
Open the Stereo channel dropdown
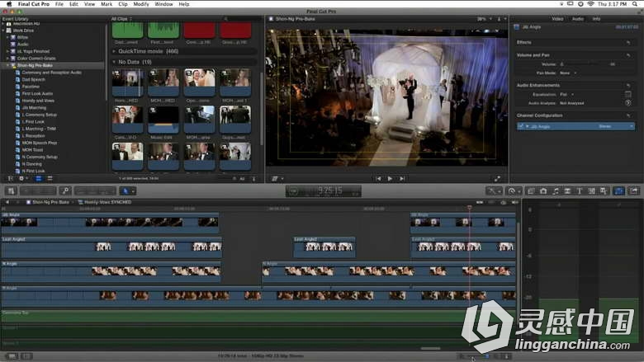pyautogui.click(x=616, y=126)
